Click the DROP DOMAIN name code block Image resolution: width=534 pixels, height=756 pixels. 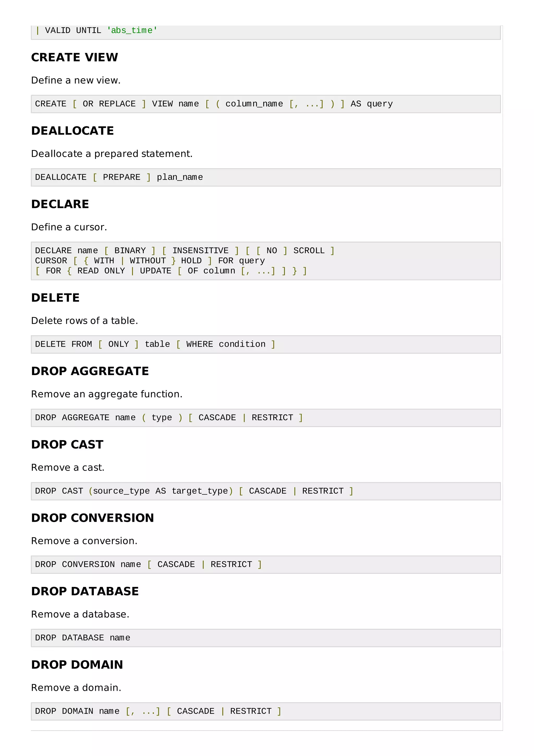click(266, 712)
